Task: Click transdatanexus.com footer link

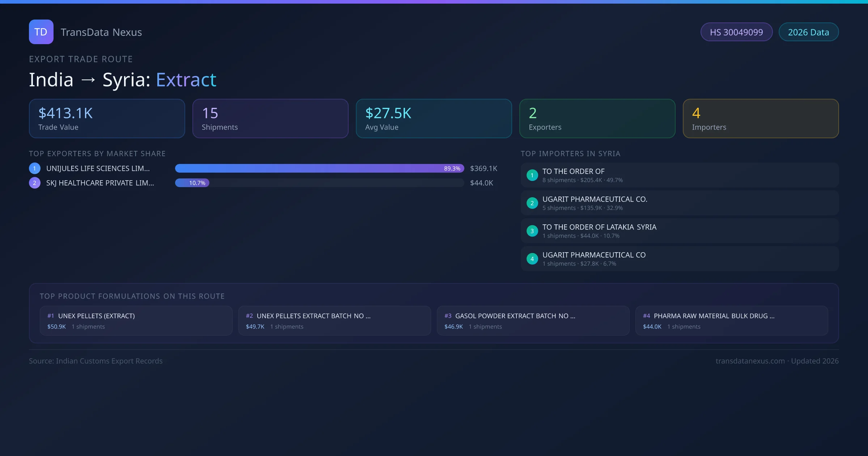Action: (x=750, y=361)
